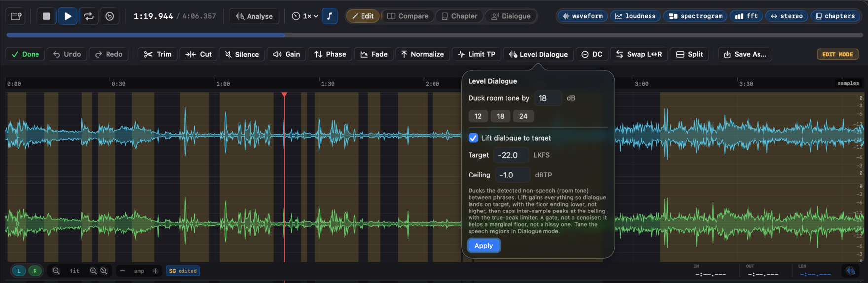This screenshot has height=283, width=868.
Task: Switch to the Compare tab
Action: (407, 16)
